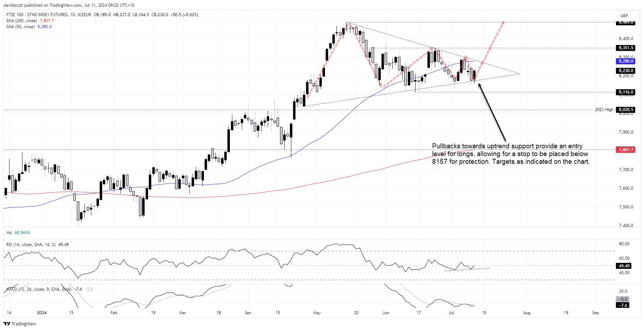
Task: Click the 8,400.0 price axis tick
Action: pyautogui.click(x=626, y=39)
